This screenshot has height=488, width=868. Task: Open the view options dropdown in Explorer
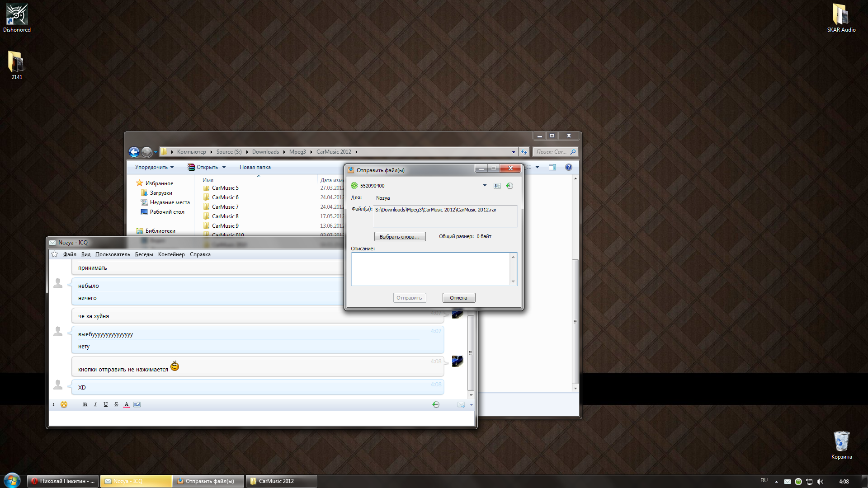[537, 167]
